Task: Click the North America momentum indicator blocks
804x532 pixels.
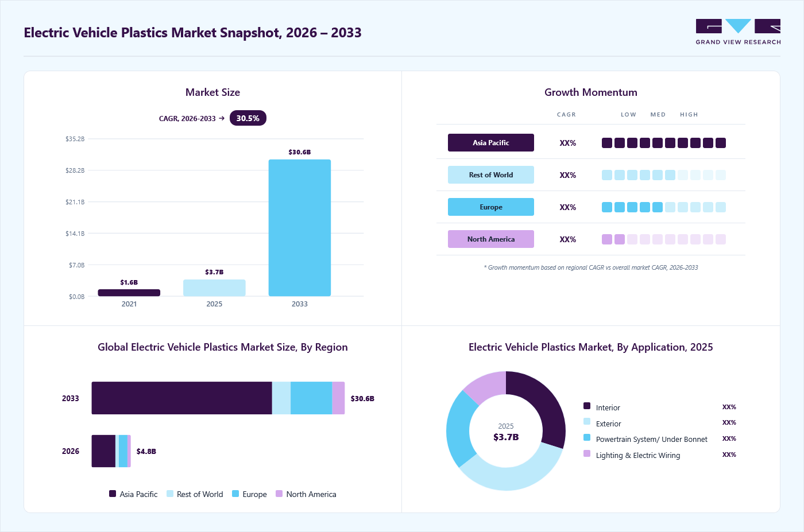Action: click(664, 239)
